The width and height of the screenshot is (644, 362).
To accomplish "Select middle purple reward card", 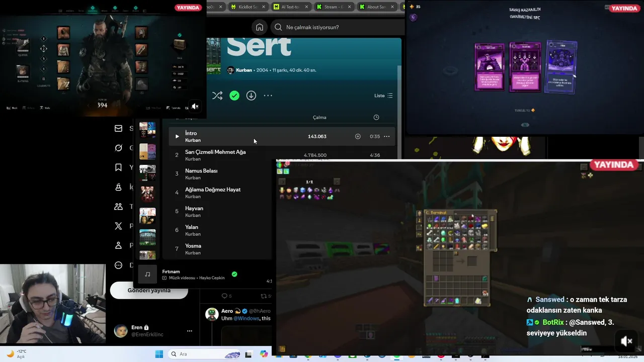I will pyautogui.click(x=525, y=67).
